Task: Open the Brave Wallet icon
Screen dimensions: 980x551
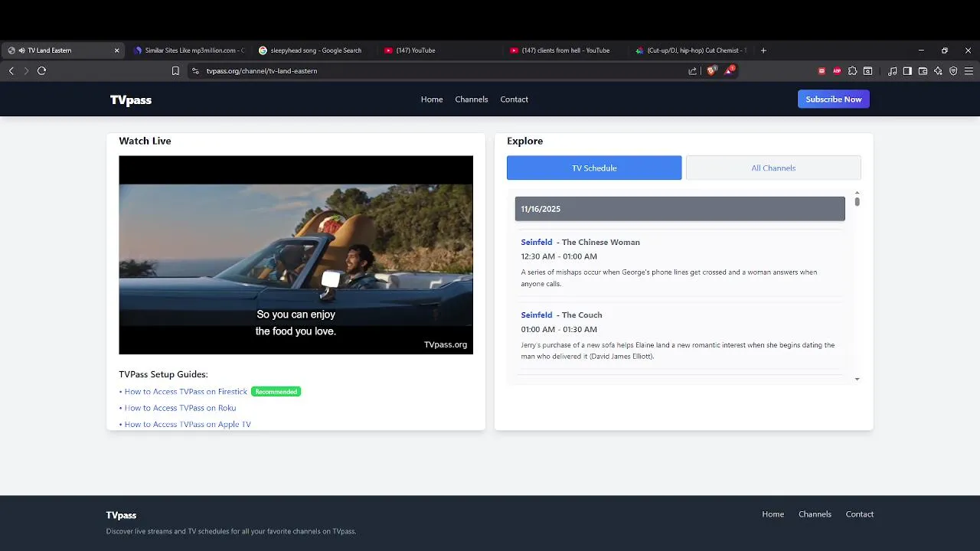Action: coord(923,70)
